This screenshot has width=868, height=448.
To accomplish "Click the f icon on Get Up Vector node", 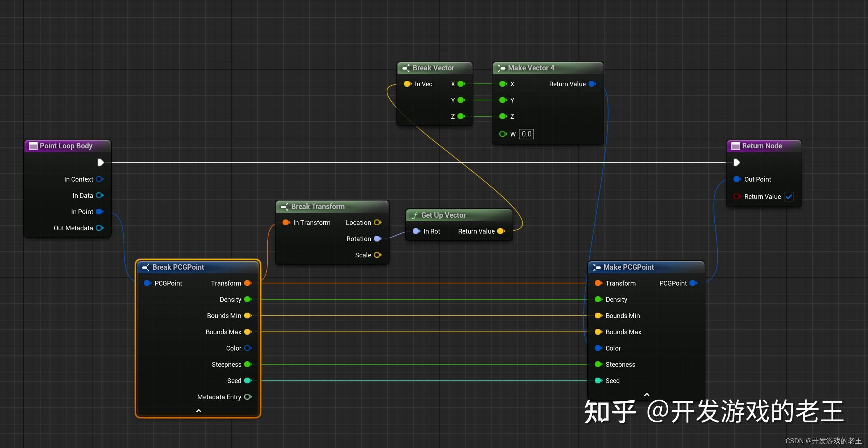I will (x=415, y=215).
